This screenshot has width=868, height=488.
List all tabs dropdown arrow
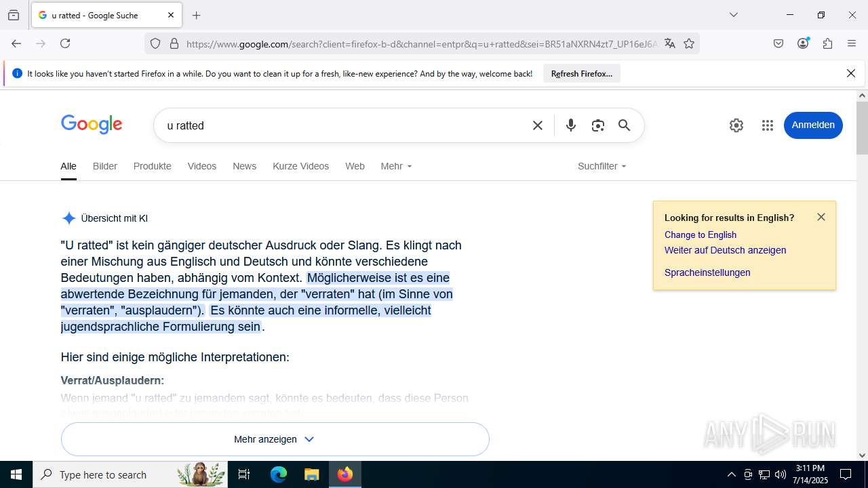[733, 15]
